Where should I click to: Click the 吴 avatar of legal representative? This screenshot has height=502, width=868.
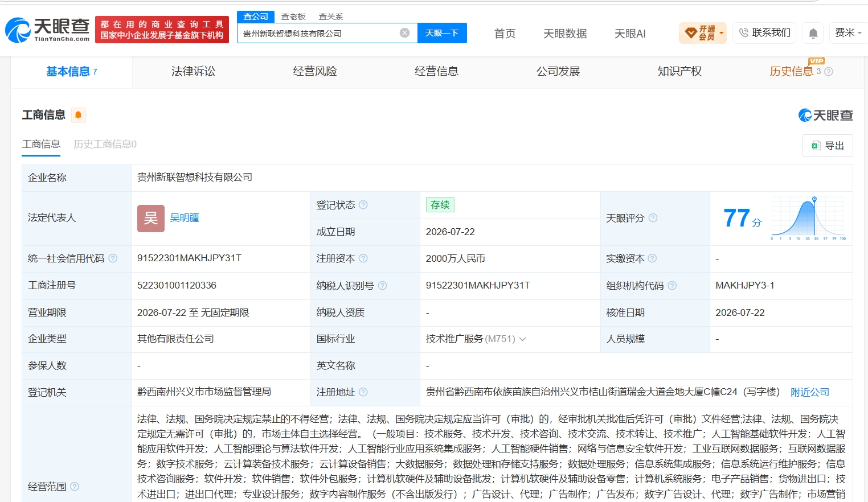[151, 218]
